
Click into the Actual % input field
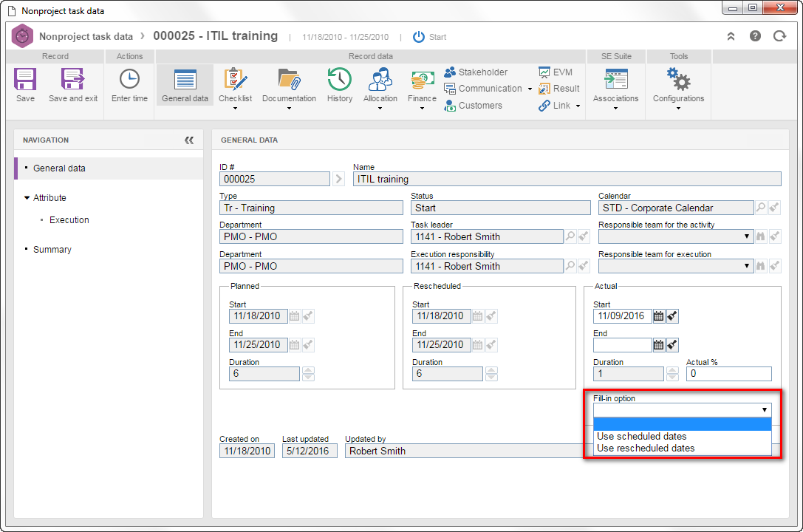(728, 374)
